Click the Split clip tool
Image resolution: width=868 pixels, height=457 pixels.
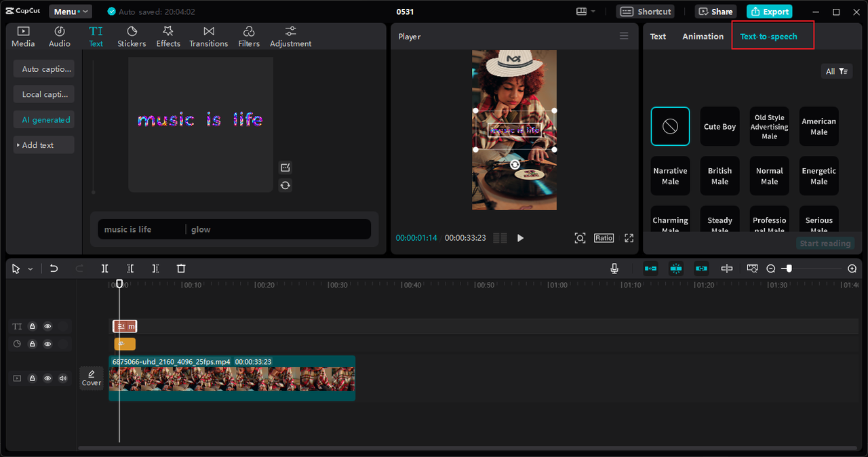pos(104,269)
